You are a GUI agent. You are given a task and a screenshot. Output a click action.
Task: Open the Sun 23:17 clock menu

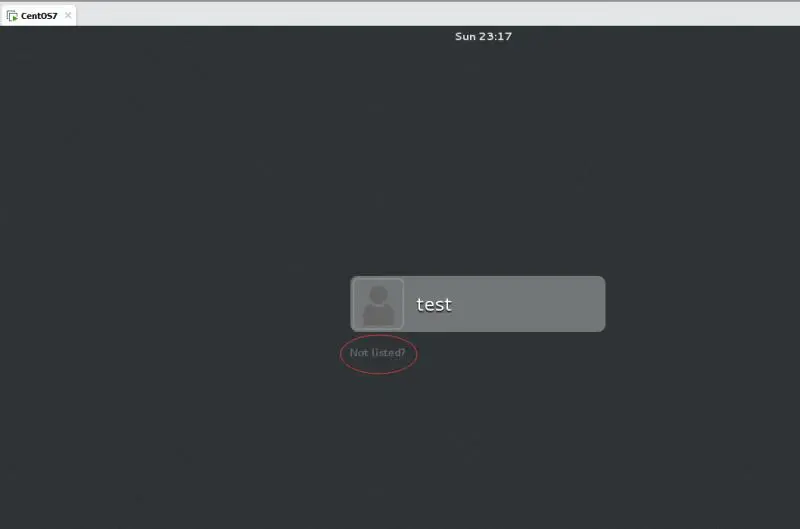tap(483, 36)
